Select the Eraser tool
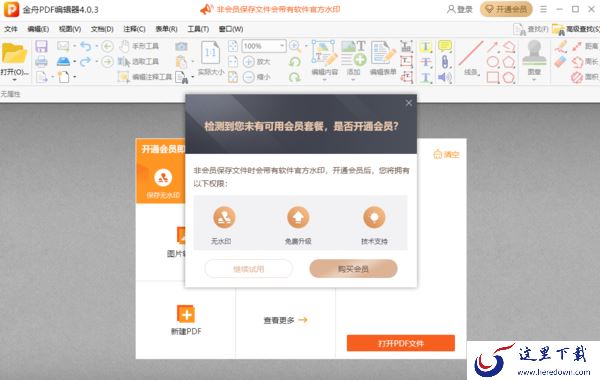The width and height of the screenshot is (600, 380). coord(560,62)
